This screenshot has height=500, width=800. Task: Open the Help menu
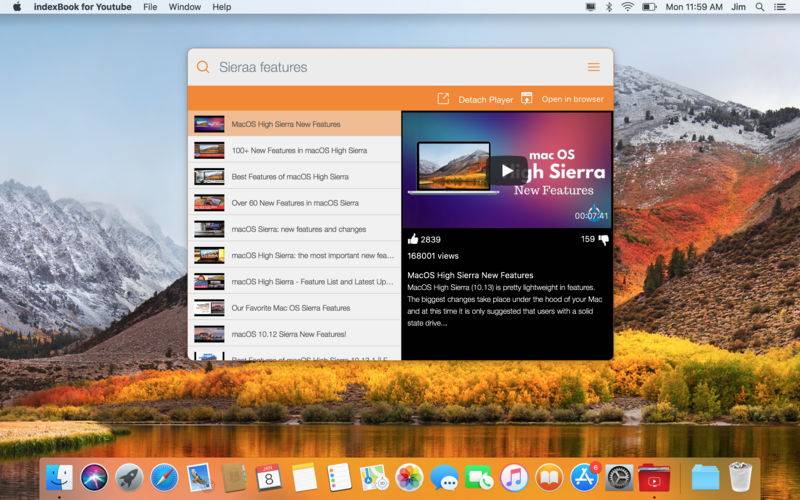pyautogui.click(x=221, y=7)
